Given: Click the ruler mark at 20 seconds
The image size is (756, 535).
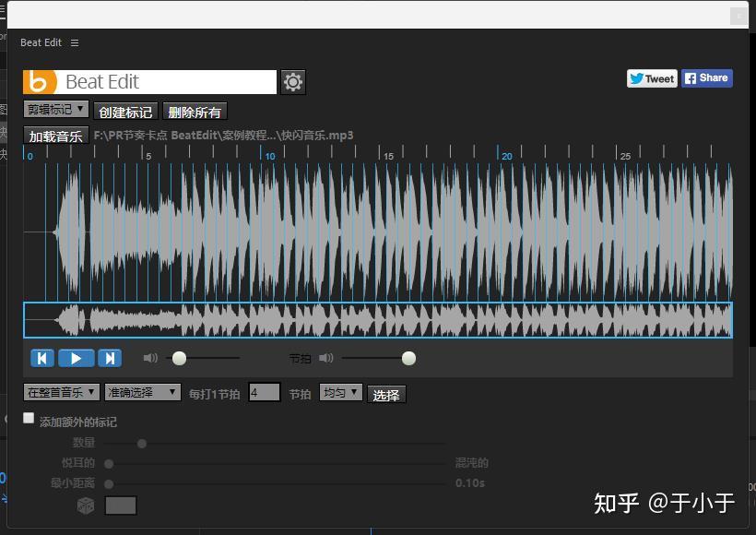Looking at the screenshot, I should point(506,156).
